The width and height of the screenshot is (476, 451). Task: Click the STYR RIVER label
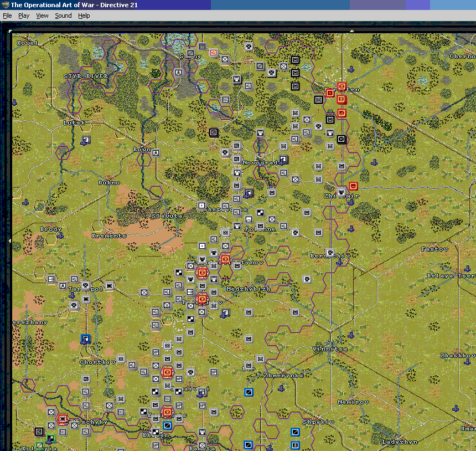(86, 76)
